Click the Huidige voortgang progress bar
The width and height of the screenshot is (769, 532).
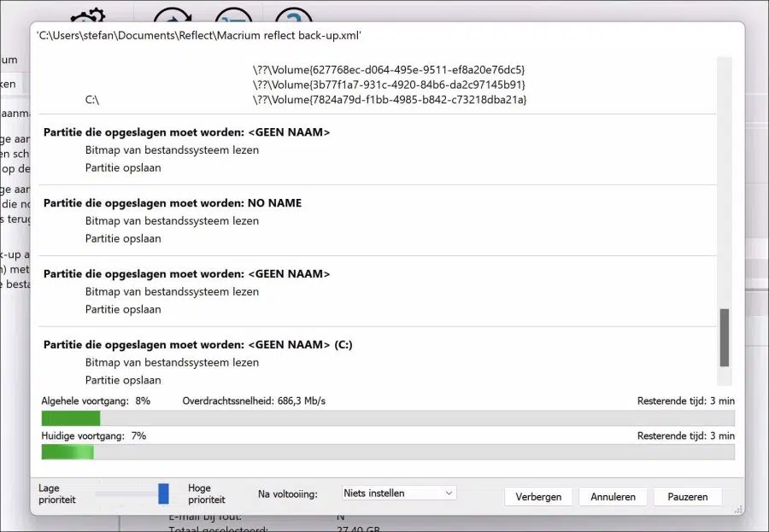pos(388,452)
